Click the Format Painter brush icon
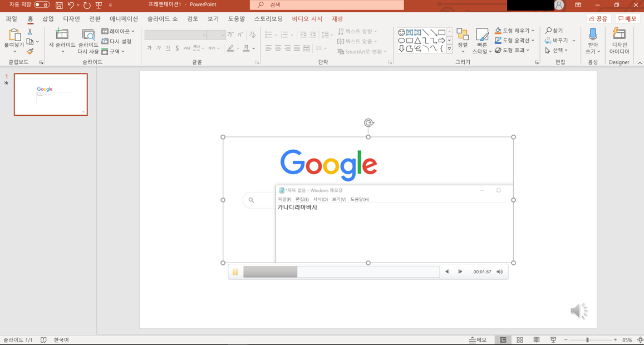 (x=30, y=51)
